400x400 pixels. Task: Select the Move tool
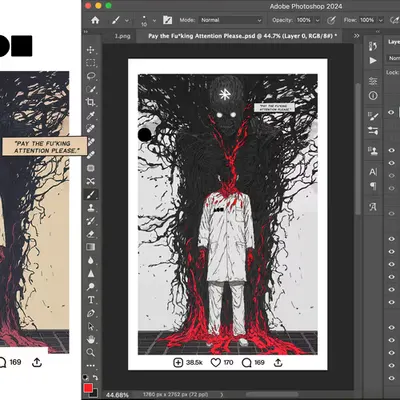tap(90, 50)
